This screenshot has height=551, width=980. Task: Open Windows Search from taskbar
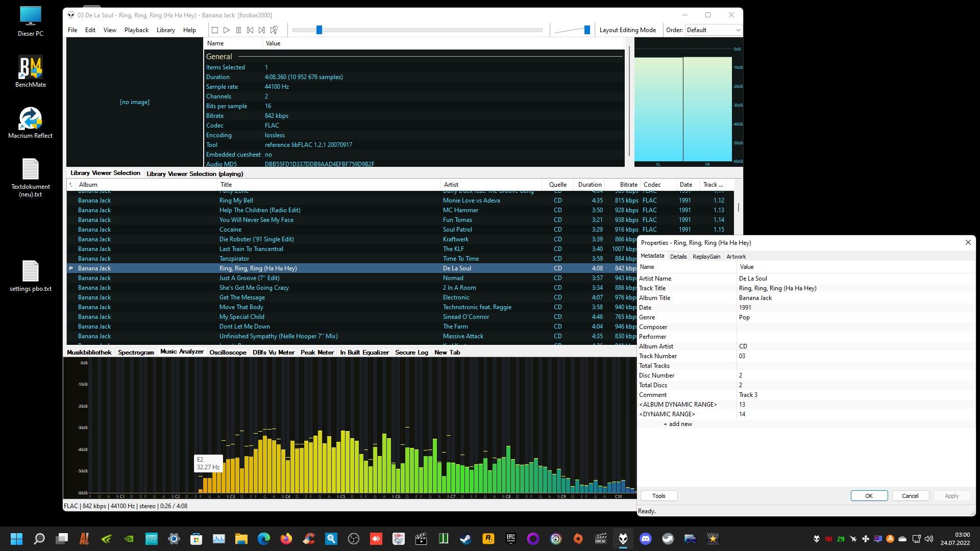[39, 539]
